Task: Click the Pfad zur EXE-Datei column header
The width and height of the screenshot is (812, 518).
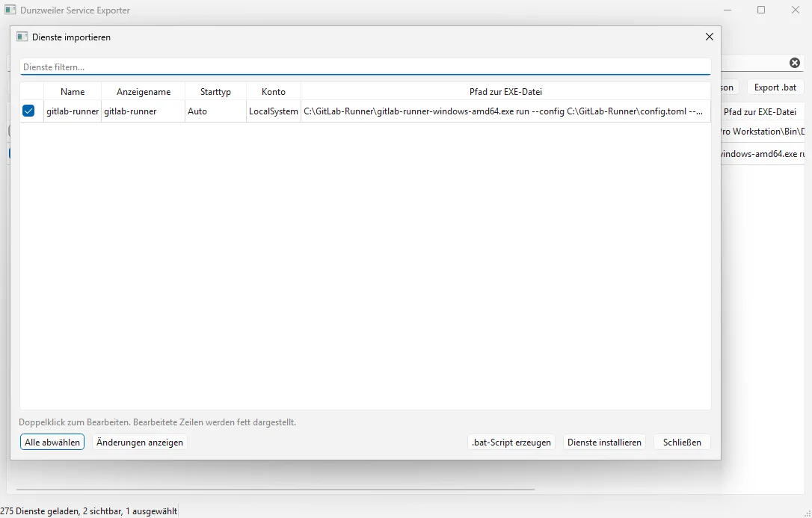Action: (505, 91)
